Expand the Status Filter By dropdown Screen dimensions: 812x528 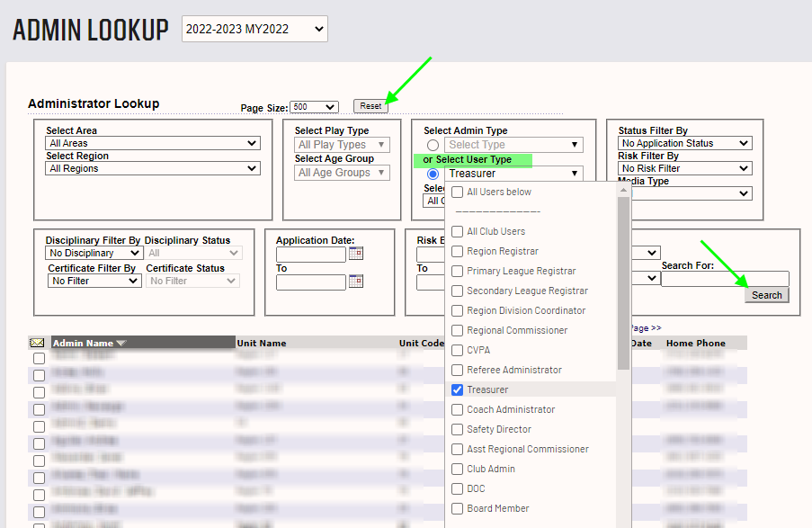click(684, 143)
